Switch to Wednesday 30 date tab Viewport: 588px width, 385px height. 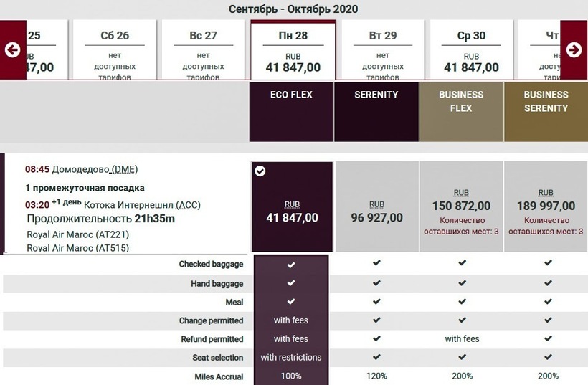coord(471,50)
